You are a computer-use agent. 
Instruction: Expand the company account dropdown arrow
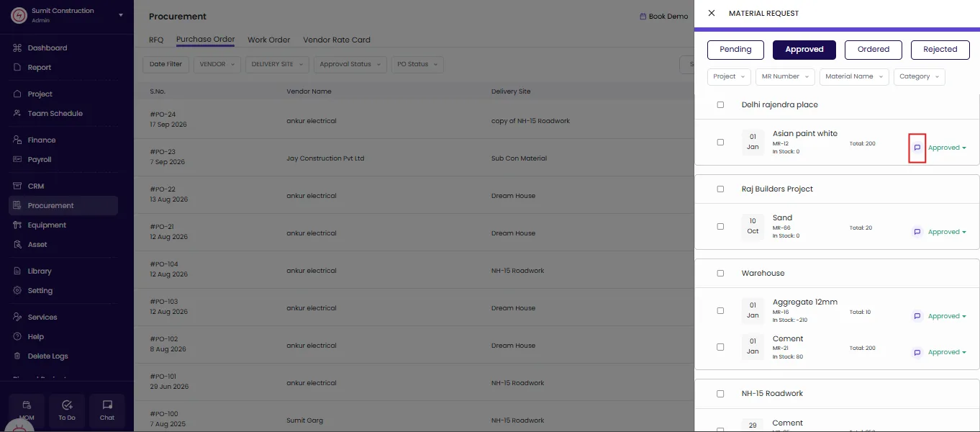coord(121,15)
